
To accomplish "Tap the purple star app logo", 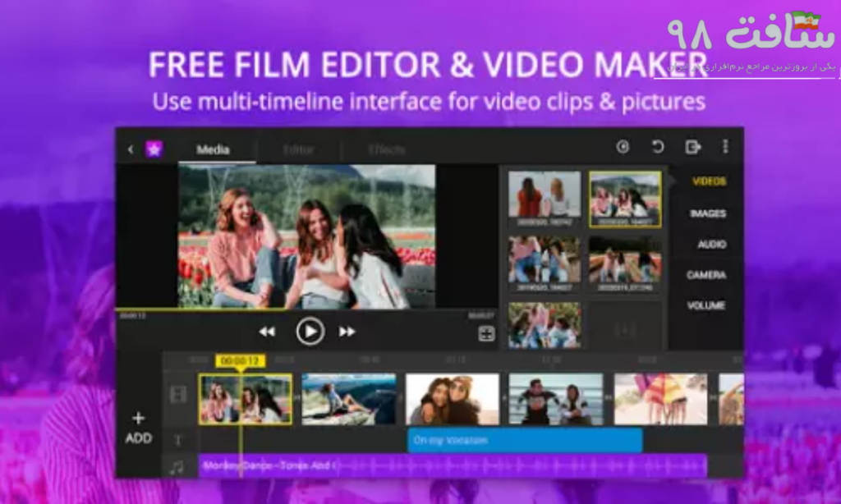I will [x=154, y=149].
